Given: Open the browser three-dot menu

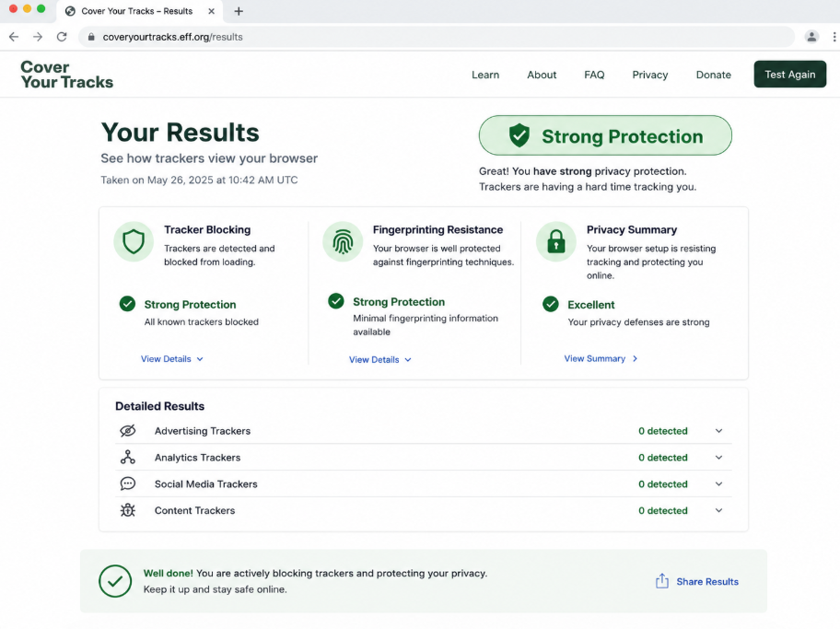Looking at the screenshot, I should click(x=834, y=37).
